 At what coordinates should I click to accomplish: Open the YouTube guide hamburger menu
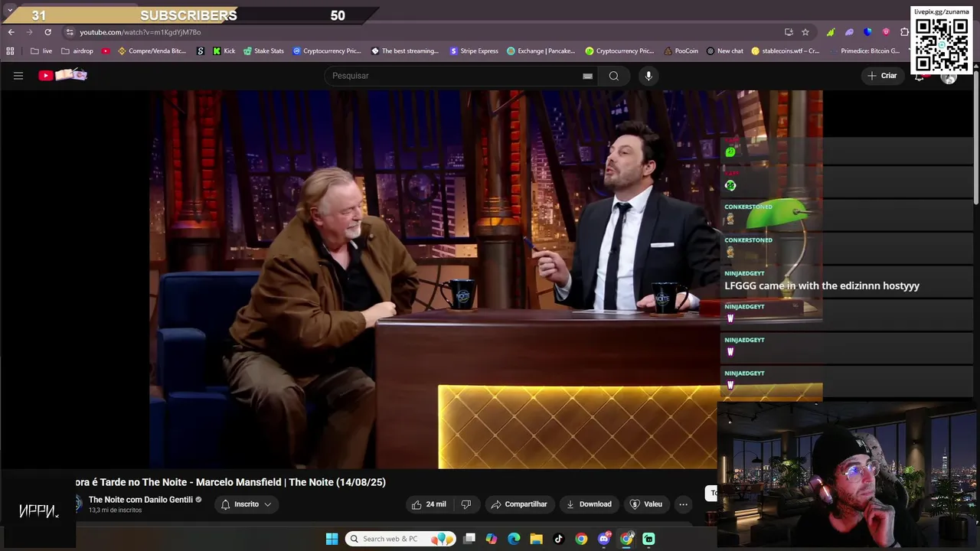[18, 76]
